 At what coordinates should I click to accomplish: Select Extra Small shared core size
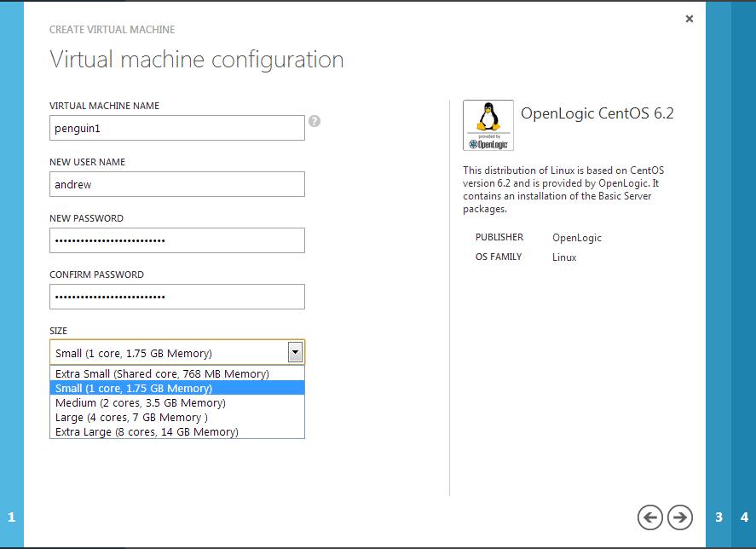[162, 373]
